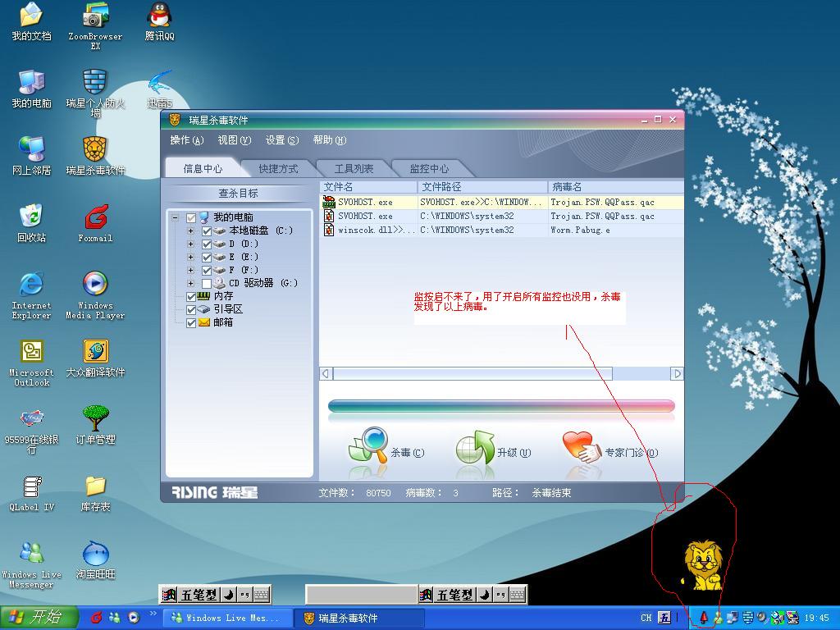This screenshot has width=840, height=630.
Task: Click the results list scroll-right arrow
Action: point(677,373)
